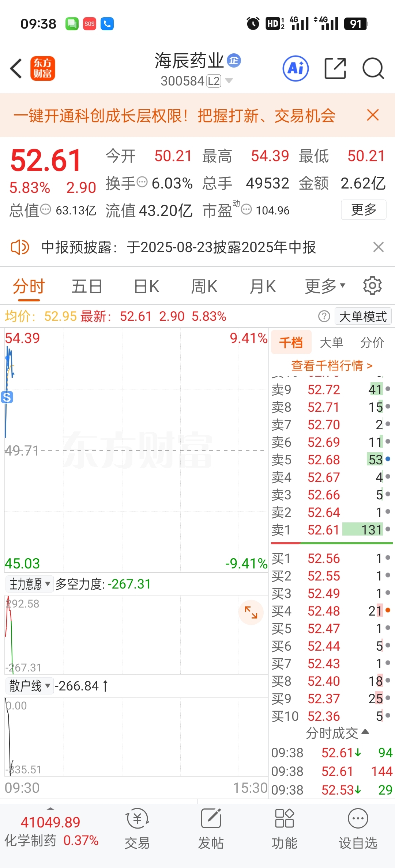This screenshot has width=395, height=868.
Task: Expand stock code 300584 dropdown arrow
Action: click(x=229, y=81)
